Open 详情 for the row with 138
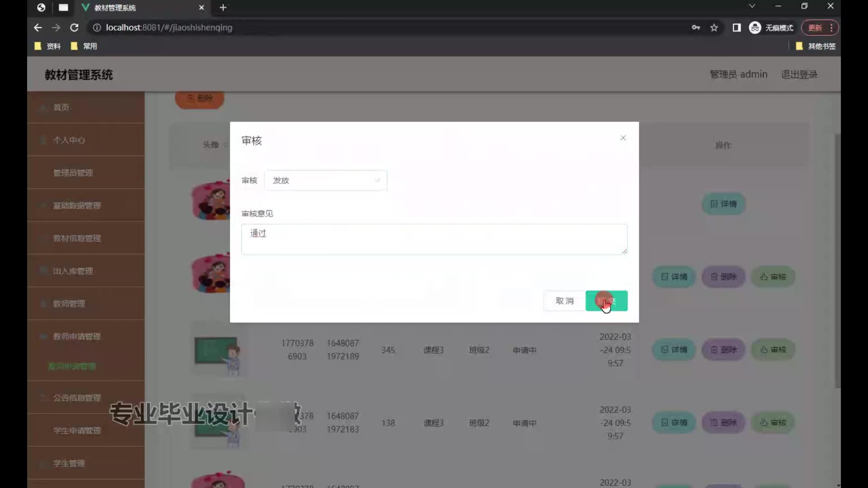Image resolution: width=868 pixels, height=488 pixels. click(674, 423)
